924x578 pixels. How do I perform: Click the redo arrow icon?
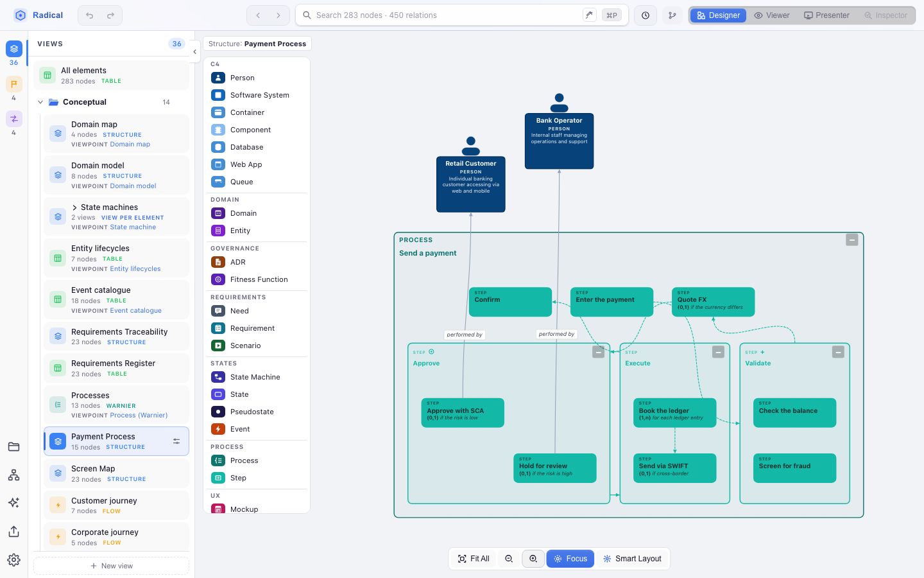point(110,15)
